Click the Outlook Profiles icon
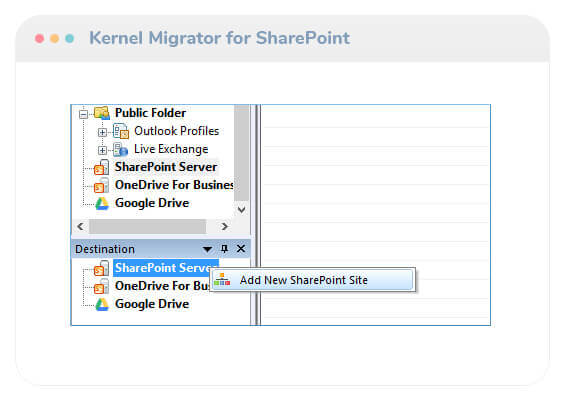 tap(121, 131)
